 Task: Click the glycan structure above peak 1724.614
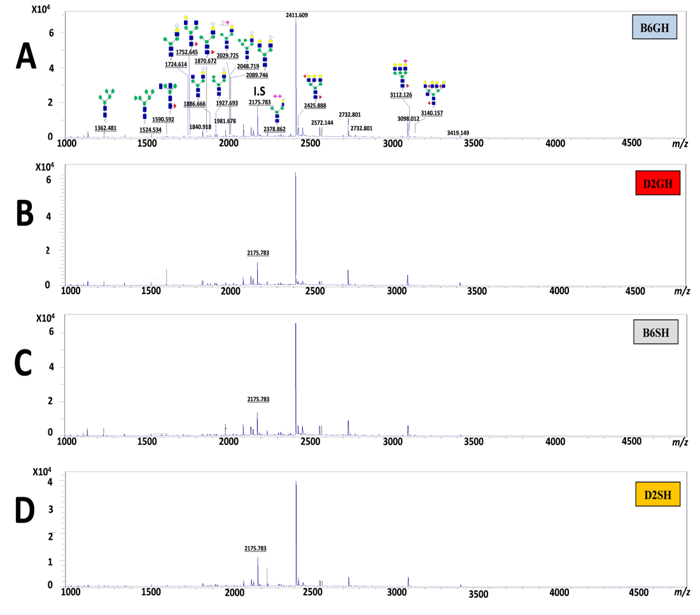pos(173,51)
